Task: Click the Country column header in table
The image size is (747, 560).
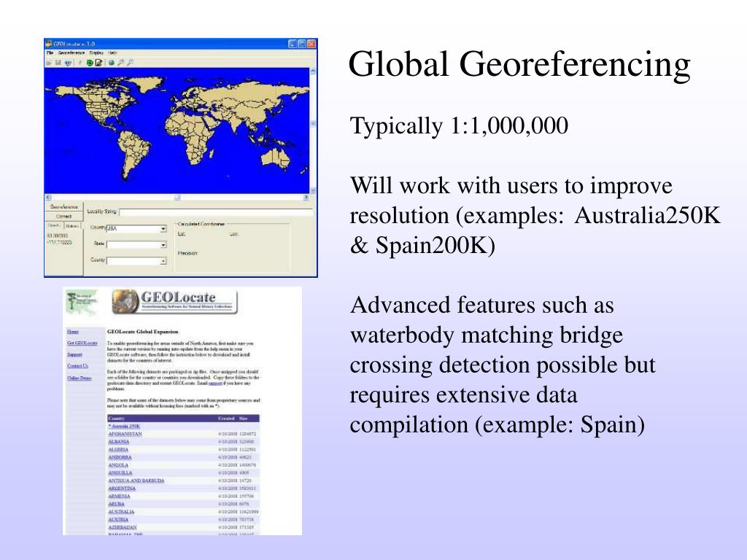Action: point(116,419)
